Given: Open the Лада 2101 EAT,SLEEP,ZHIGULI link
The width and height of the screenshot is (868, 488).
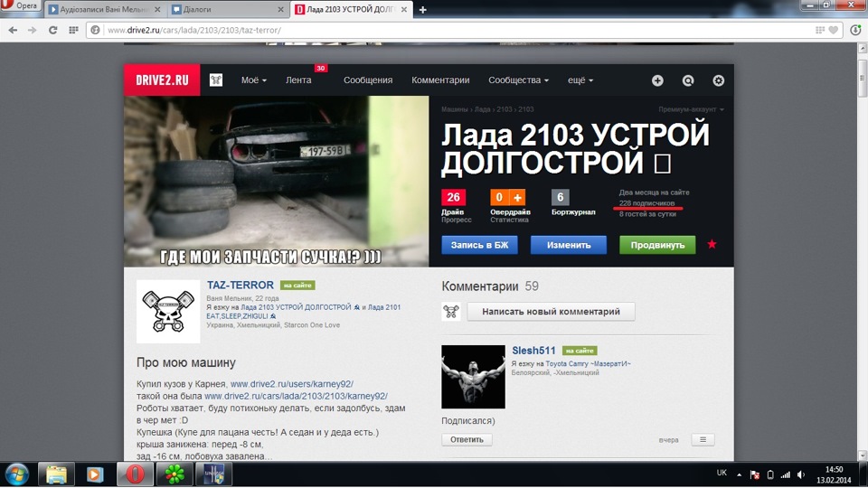Looking at the screenshot, I should tap(304, 312).
